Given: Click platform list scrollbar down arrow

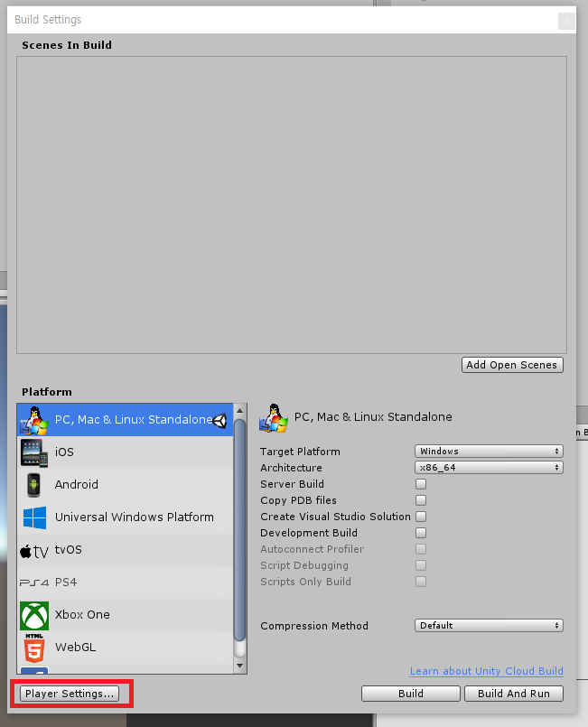Looking at the screenshot, I should pyautogui.click(x=239, y=666).
